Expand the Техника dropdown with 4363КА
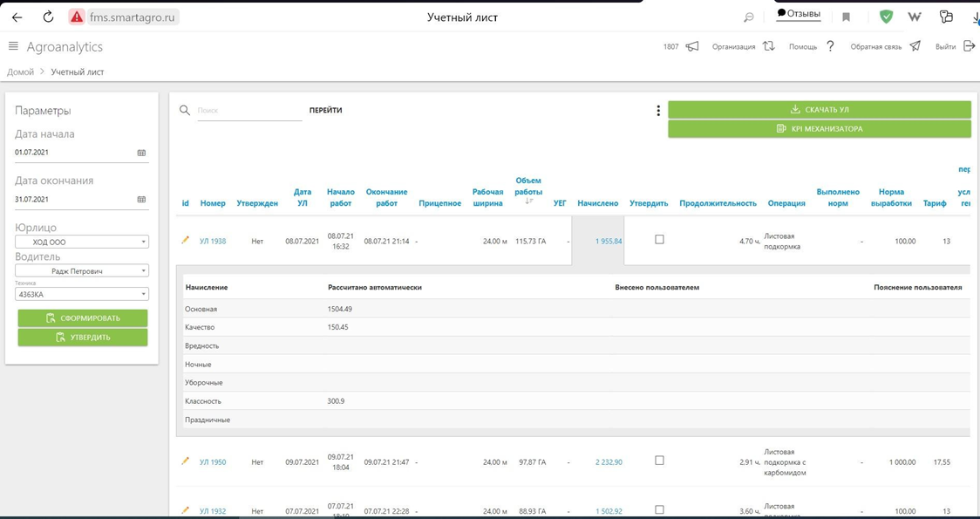Screen dimensions: 980x519 (82, 295)
